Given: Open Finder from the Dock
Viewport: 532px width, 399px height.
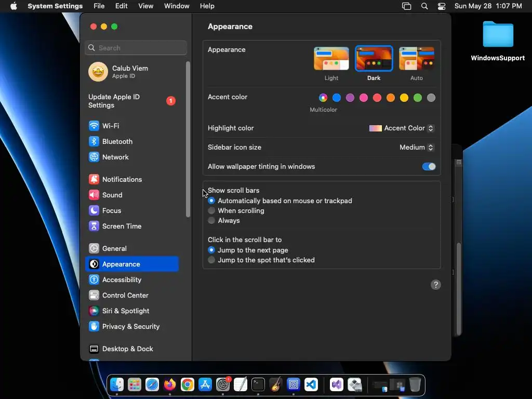Looking at the screenshot, I should (117, 385).
